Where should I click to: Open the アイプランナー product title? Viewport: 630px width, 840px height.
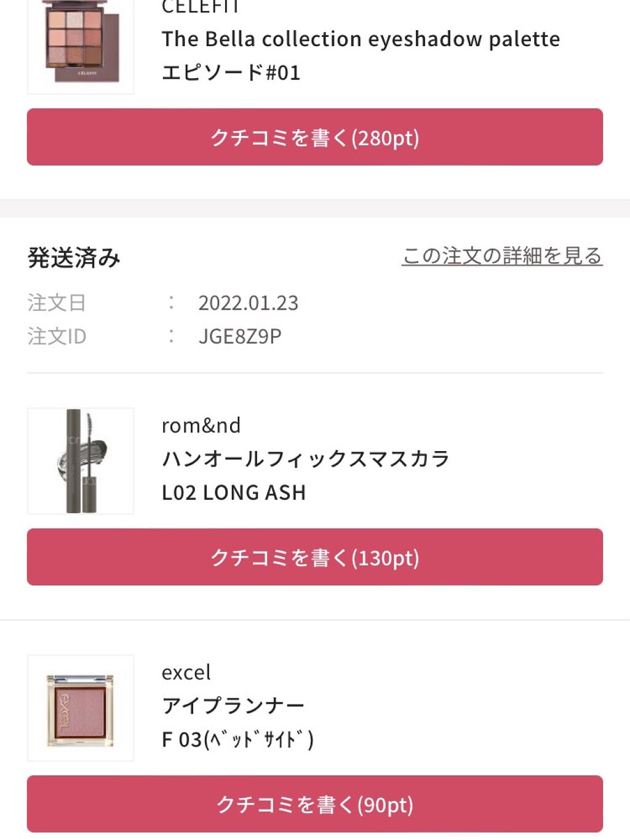pyautogui.click(x=233, y=705)
